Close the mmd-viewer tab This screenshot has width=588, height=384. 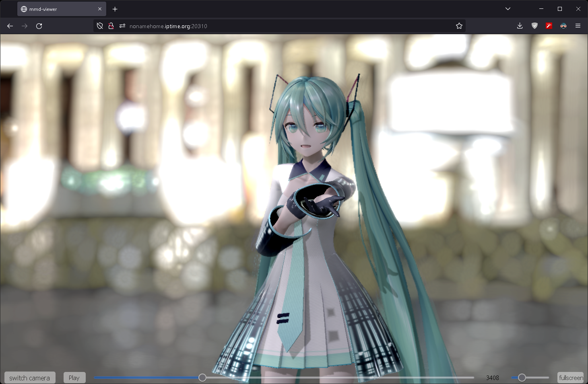(100, 9)
